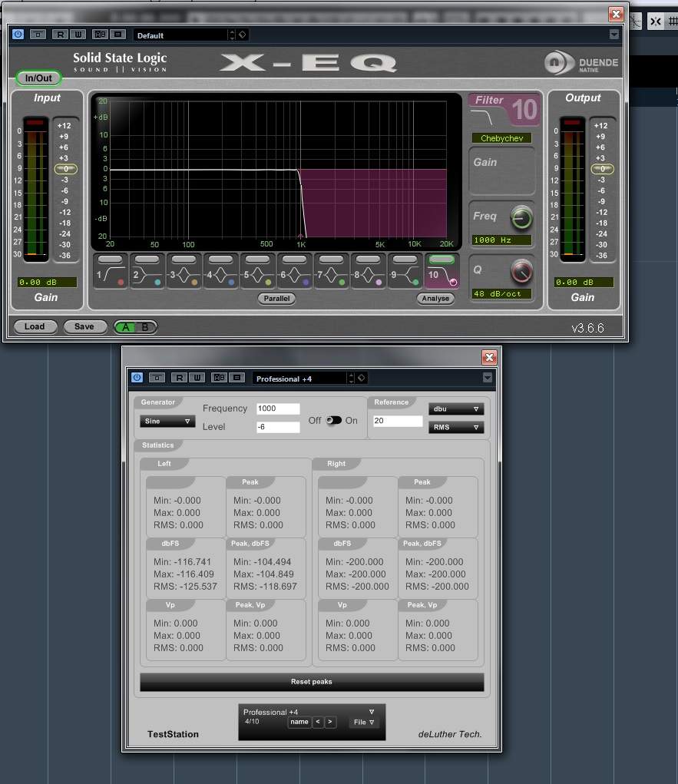Select band 8 bell filter icon
678x784 pixels.
click(368, 276)
